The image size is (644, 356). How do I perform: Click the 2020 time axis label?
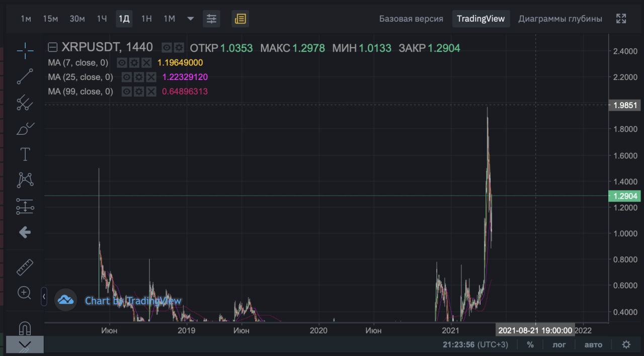click(x=318, y=330)
